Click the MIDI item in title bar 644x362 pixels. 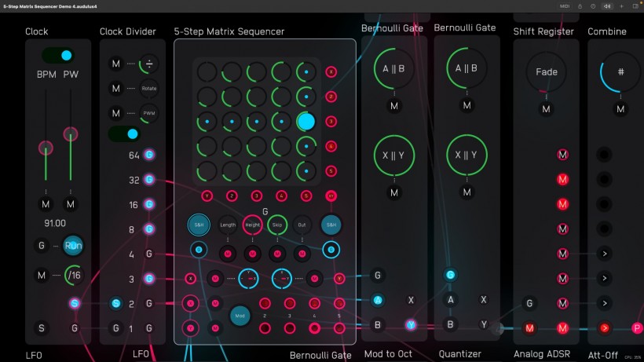[565, 5]
